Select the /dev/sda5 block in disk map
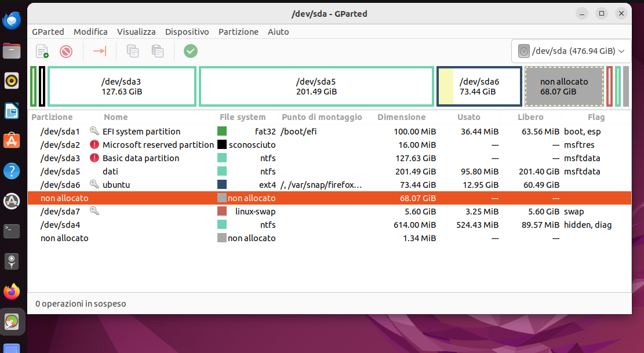Viewport: 644px width, 353px height. [316, 86]
